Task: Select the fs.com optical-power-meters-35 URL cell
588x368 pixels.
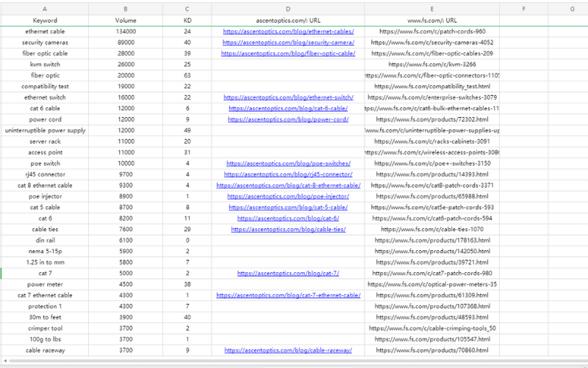Action: (432, 284)
